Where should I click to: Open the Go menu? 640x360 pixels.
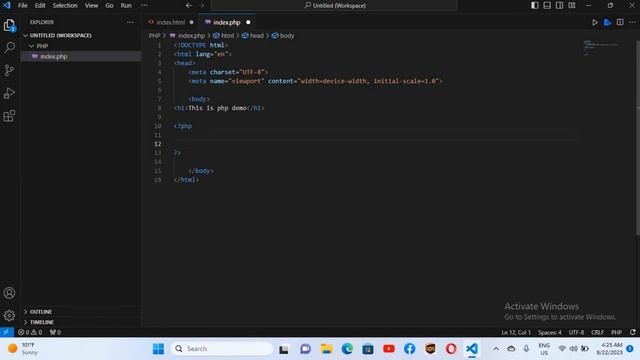pos(109,5)
